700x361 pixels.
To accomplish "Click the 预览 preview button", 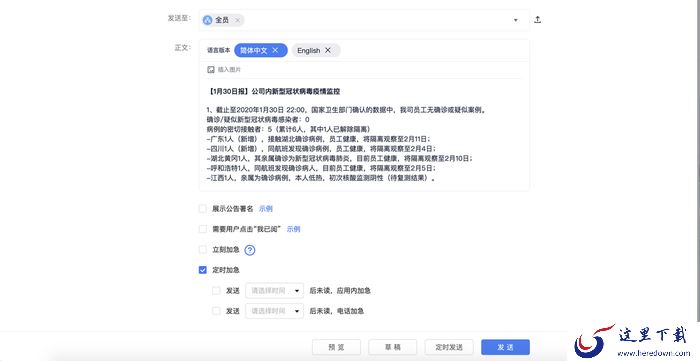I will point(336,347).
